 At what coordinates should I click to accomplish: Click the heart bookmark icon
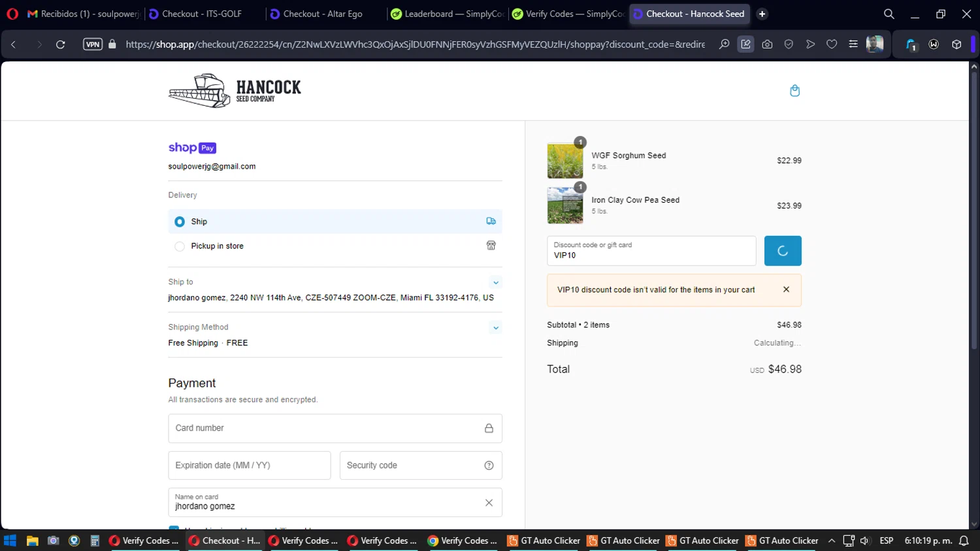click(x=832, y=44)
